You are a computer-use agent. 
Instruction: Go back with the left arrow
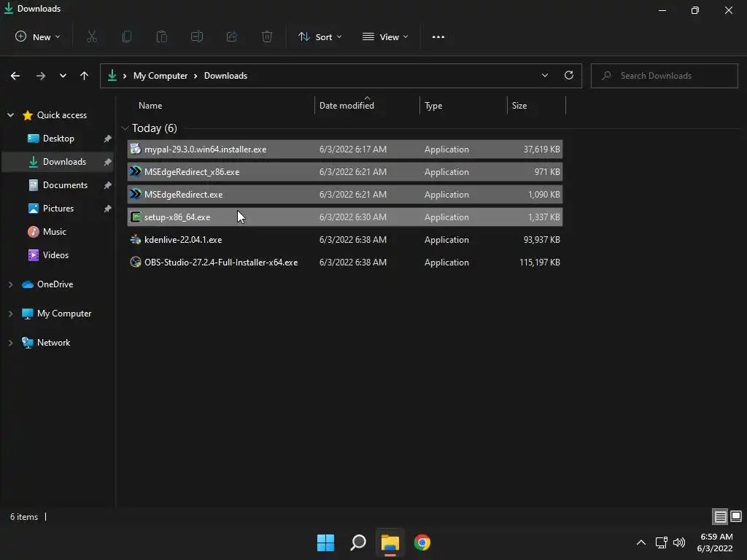point(15,76)
